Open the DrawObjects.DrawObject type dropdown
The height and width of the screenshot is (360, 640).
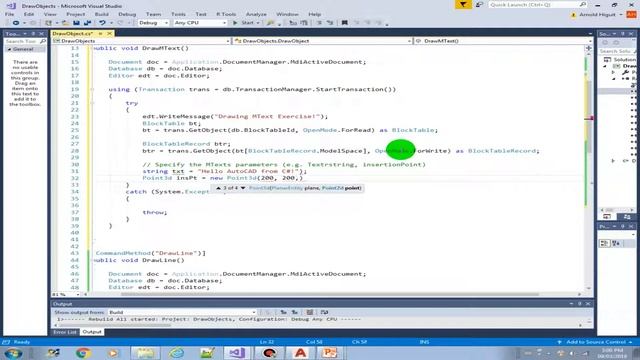click(322, 41)
